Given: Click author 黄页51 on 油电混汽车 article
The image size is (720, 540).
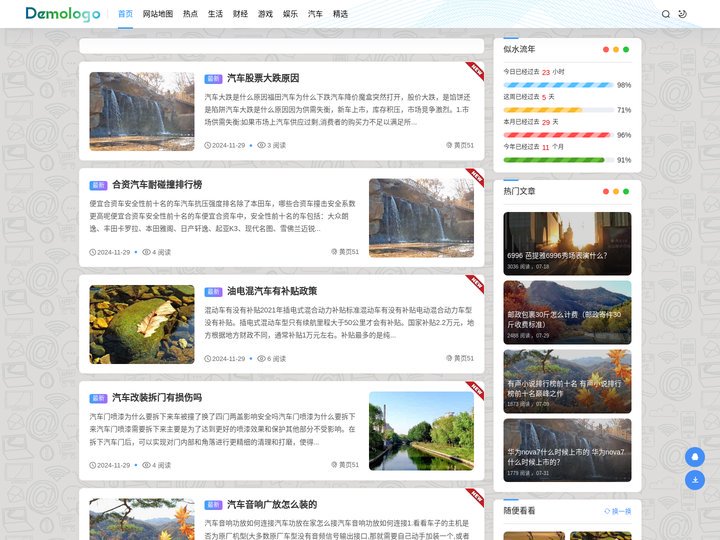Looking at the screenshot, I should coord(460,358).
